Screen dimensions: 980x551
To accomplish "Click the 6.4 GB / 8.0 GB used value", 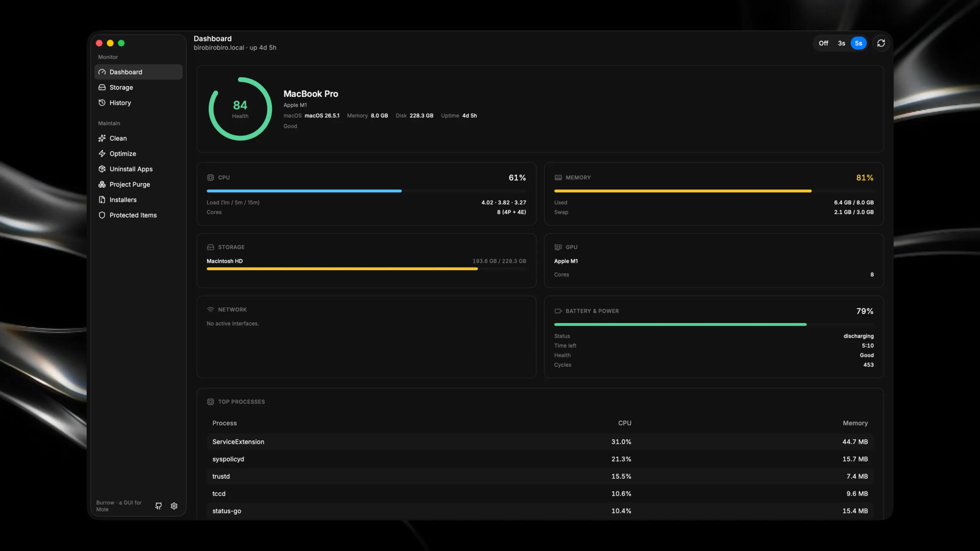I will 854,202.
